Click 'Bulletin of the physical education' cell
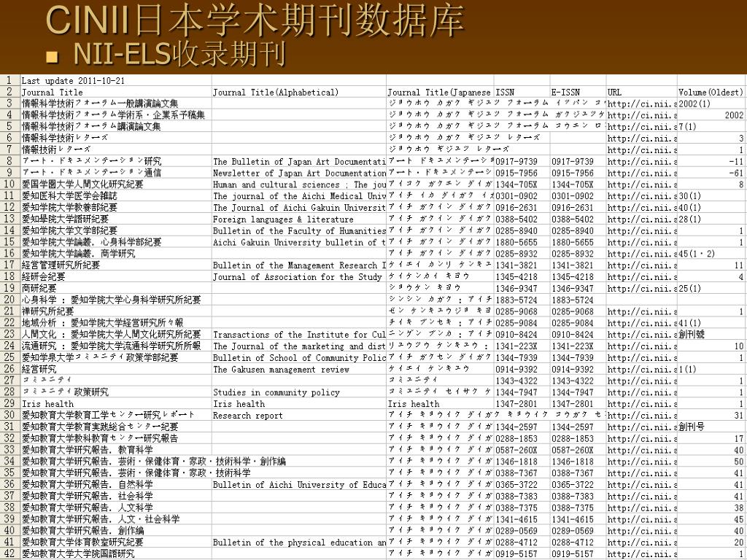The image size is (747, 560). [298, 542]
